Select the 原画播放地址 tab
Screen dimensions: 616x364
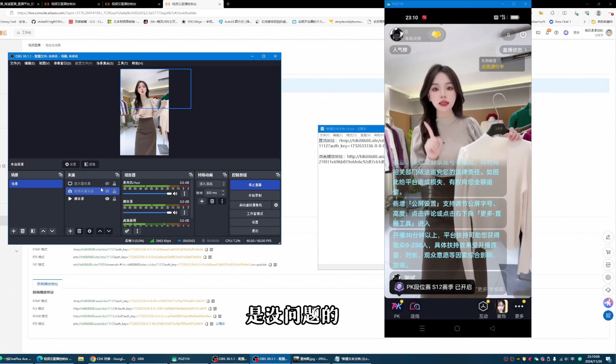tap(48, 284)
